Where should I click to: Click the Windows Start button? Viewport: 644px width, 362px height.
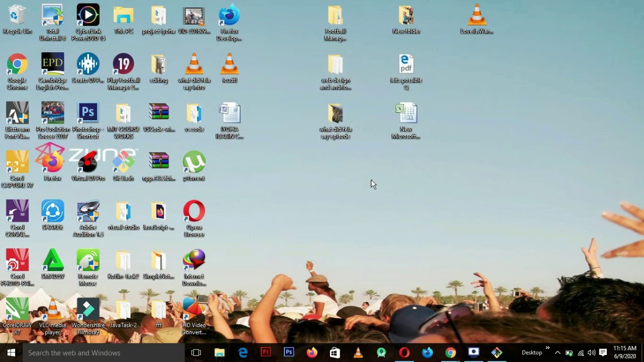(11, 352)
